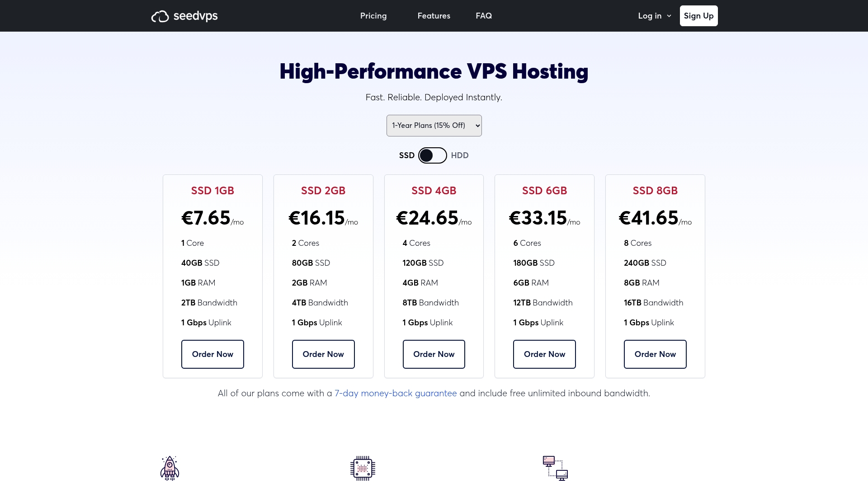Order the SSD 4GB plan
The height and width of the screenshot is (488, 868).
click(434, 354)
